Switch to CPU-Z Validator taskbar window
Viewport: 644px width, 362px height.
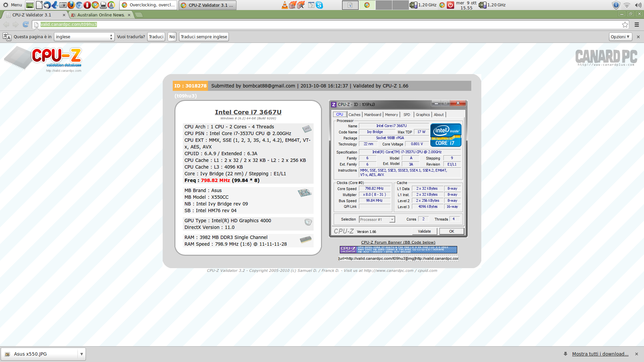tap(207, 5)
